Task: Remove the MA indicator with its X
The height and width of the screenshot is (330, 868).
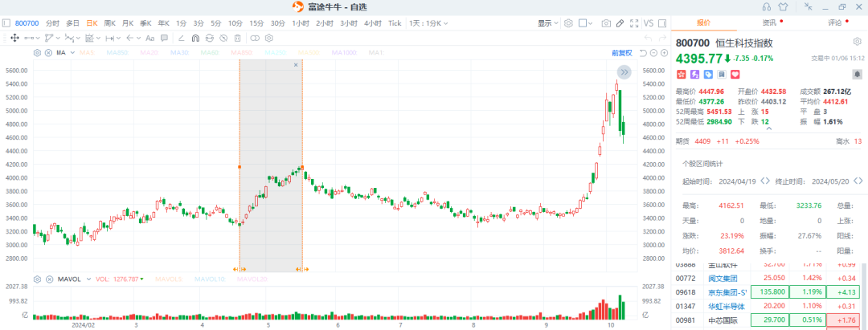Action: [x=48, y=53]
